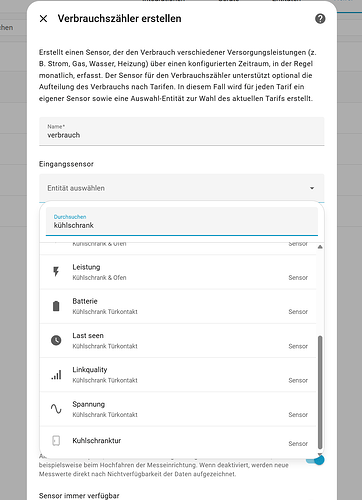This screenshot has width=362, height=500.
Task: Select Leistung sensor of Kühlschrank & Ofen
Action: pos(178,272)
